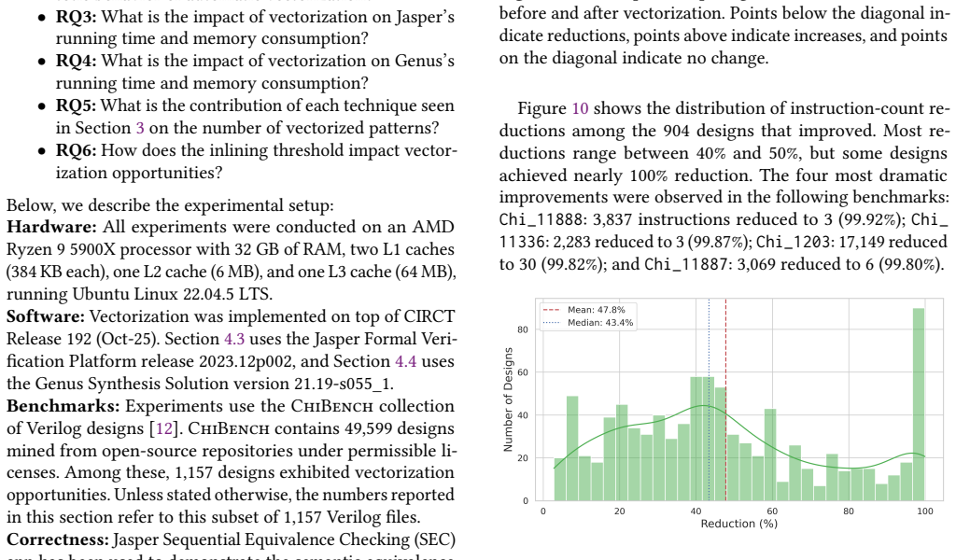Image resolution: width=956 pixels, height=560 pixels.
Task: Click the tallest histogram bar near 100
Action: [919, 404]
